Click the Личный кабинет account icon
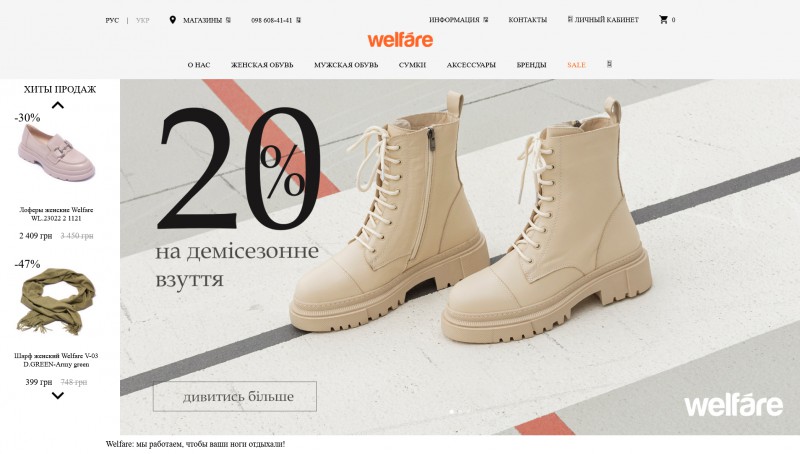 click(x=570, y=19)
